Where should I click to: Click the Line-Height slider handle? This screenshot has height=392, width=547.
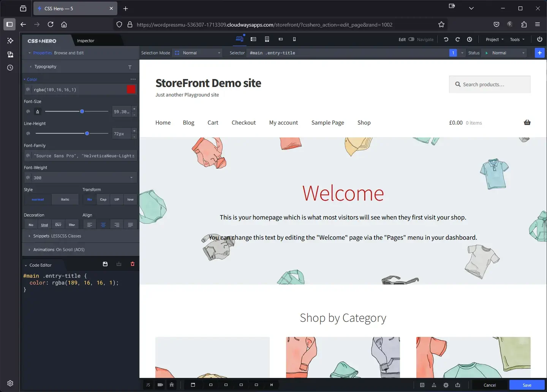(x=87, y=133)
